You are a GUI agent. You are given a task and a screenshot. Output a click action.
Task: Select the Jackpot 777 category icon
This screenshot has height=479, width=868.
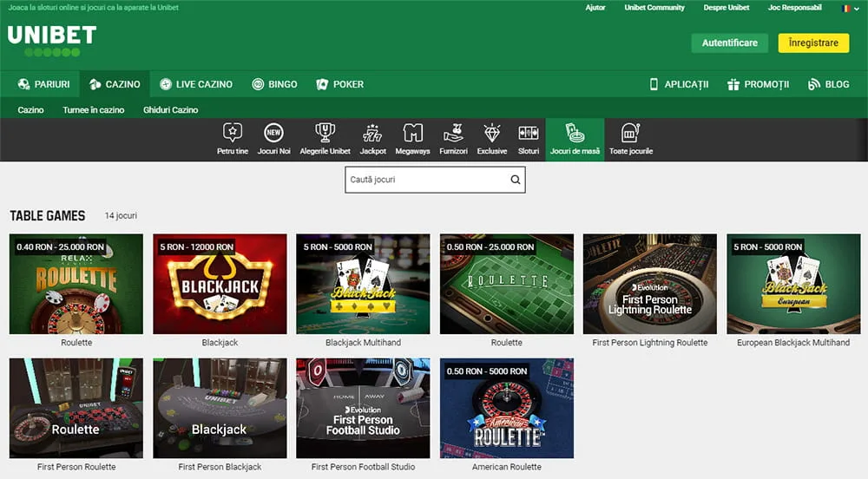click(372, 134)
